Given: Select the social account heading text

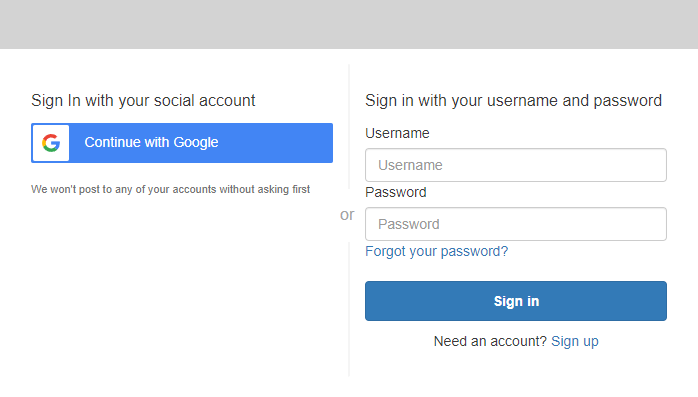Looking at the screenshot, I should click(x=143, y=101).
